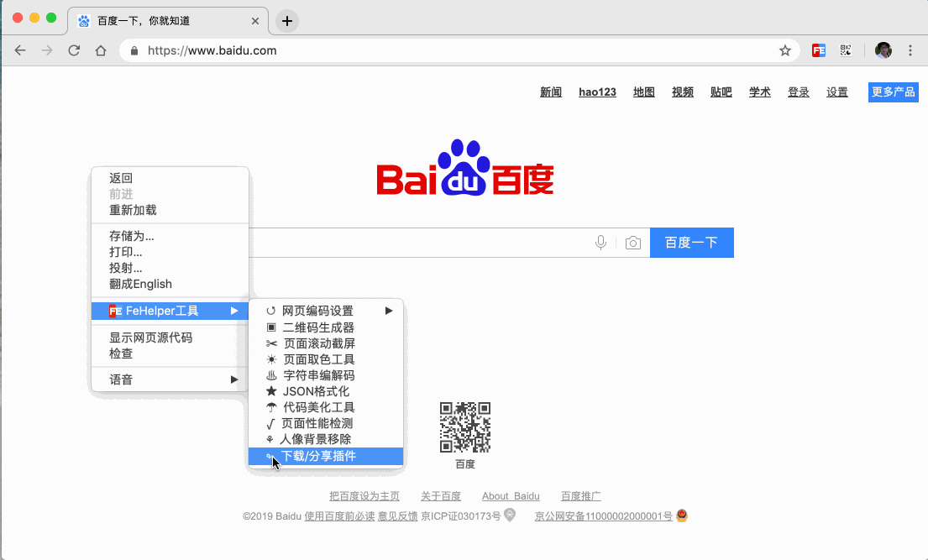Image resolution: width=928 pixels, height=560 pixels.
Task: Click the police emblem icon in footer
Action: click(682, 515)
